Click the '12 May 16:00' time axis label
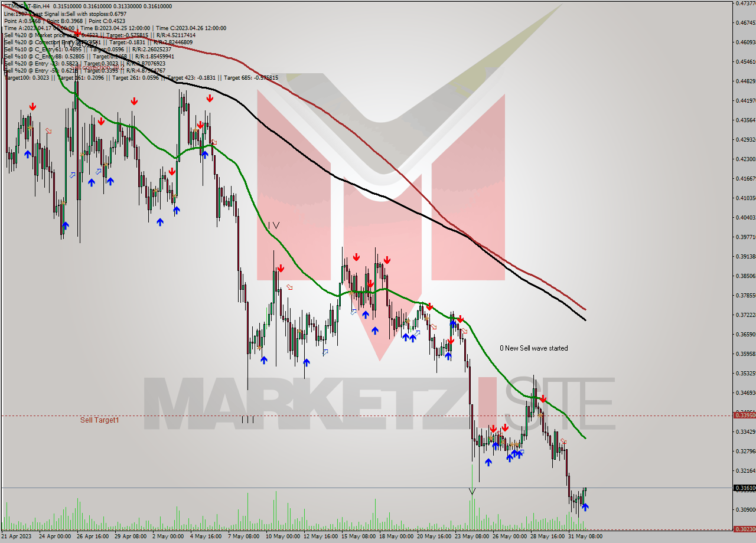 pyautogui.click(x=320, y=537)
